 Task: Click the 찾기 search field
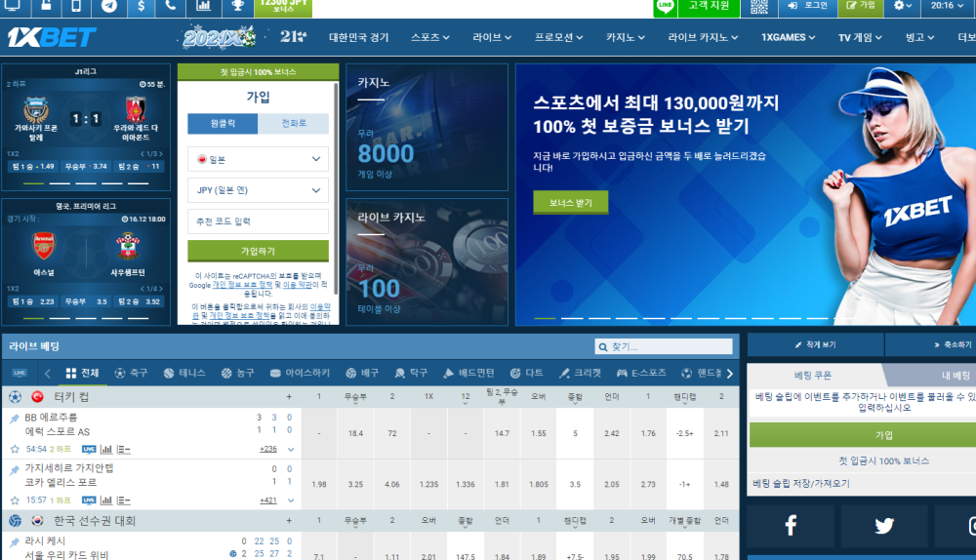[x=664, y=346]
